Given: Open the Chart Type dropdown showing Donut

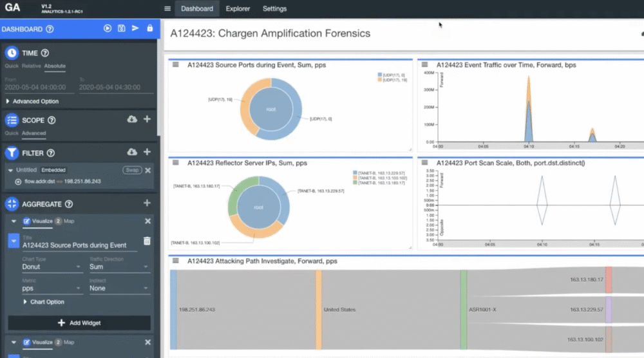Looking at the screenshot, I should coord(52,267).
